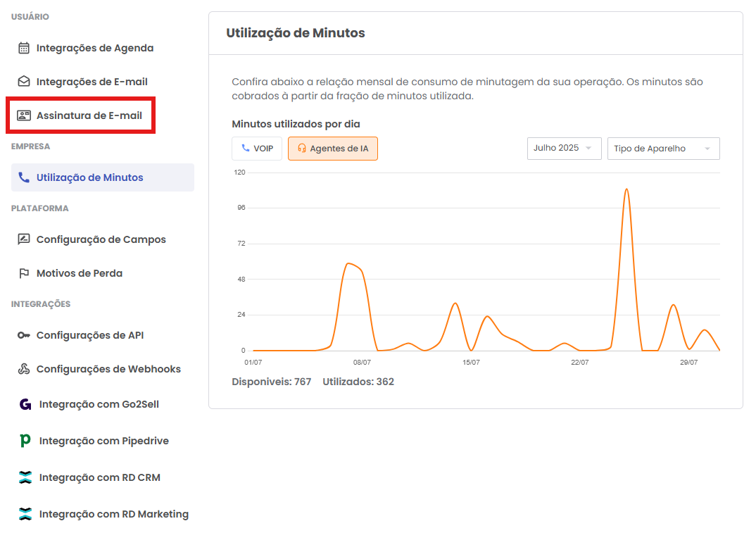Viewport: 756px width, 533px height.
Task: Click the key icon for Configurações de API
Action: point(24,335)
